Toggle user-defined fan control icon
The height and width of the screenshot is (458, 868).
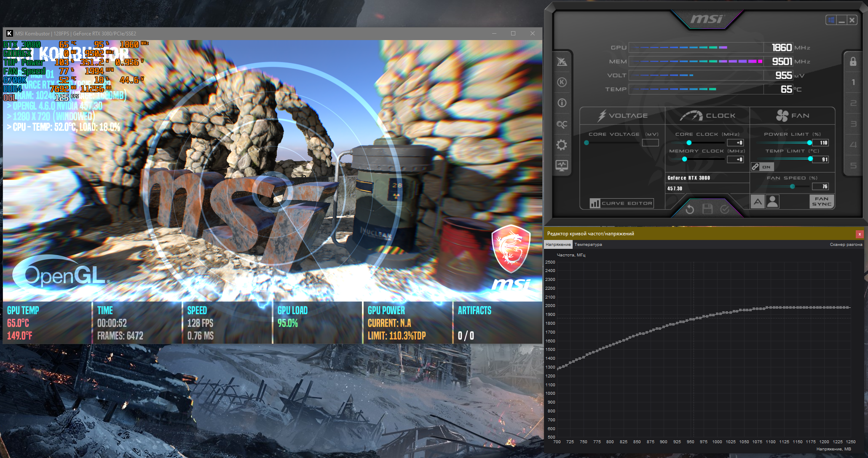pyautogui.click(x=772, y=202)
